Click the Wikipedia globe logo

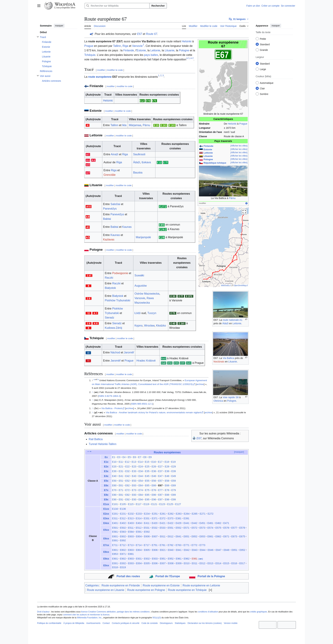(48, 6)
